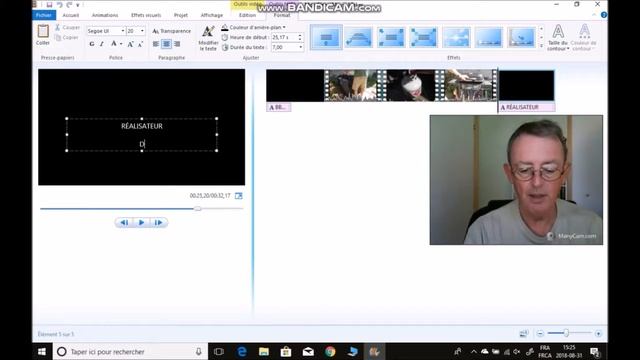Click the redo arrow in title bar
Image resolution: width=640 pixels, height=360 pixels.
[69, 5]
